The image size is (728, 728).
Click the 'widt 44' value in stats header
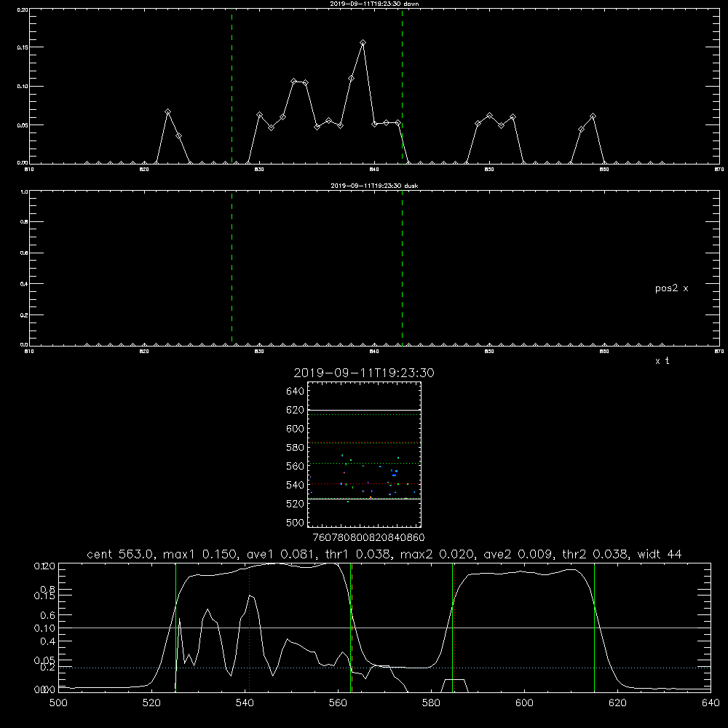(660, 554)
